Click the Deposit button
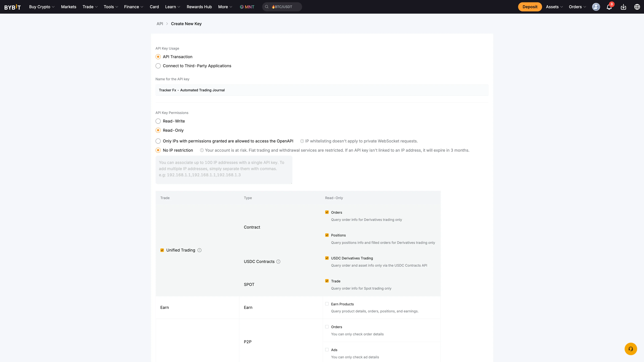 530,7
